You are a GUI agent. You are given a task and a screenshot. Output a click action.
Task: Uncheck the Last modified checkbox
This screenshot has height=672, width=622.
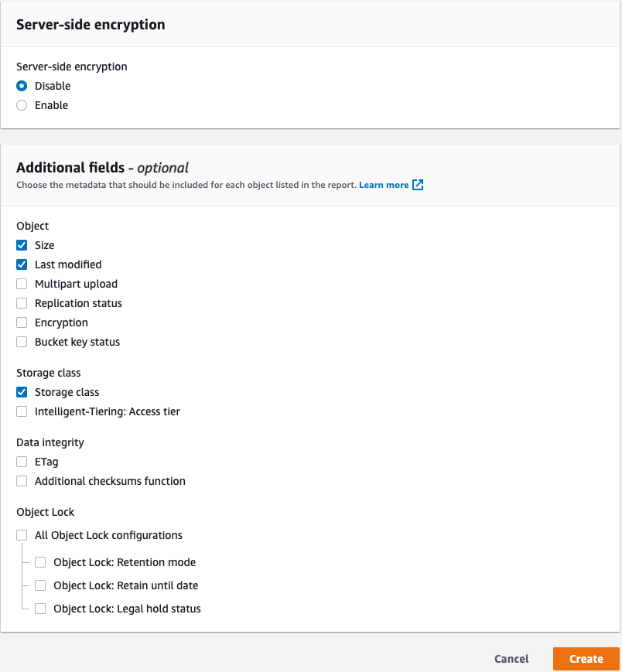(x=21, y=264)
